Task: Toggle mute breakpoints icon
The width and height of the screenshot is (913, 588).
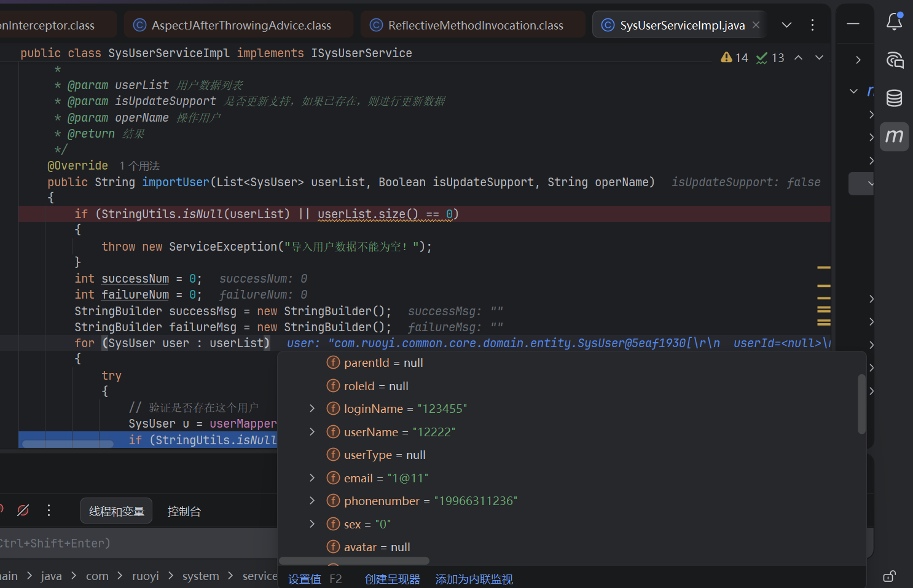Action: pyautogui.click(x=23, y=510)
